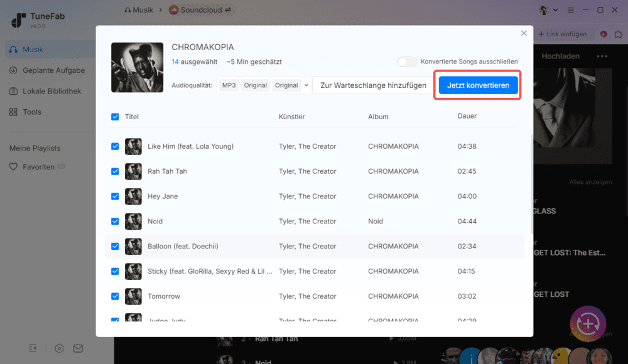Open Favoriten playlist
628x364 pixels.
38,167
